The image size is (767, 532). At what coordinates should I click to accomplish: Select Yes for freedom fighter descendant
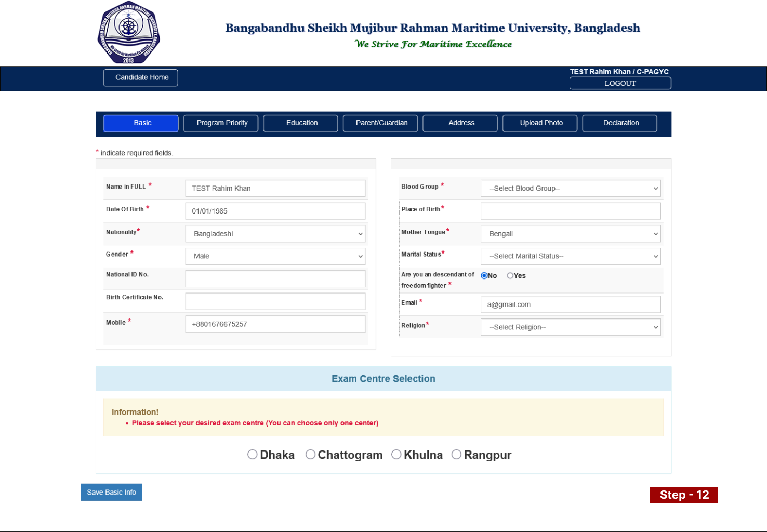(x=510, y=276)
